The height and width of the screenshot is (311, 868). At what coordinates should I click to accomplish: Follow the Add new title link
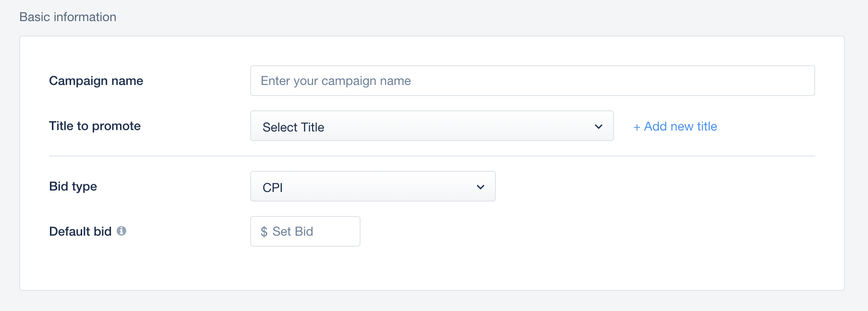pyautogui.click(x=675, y=126)
